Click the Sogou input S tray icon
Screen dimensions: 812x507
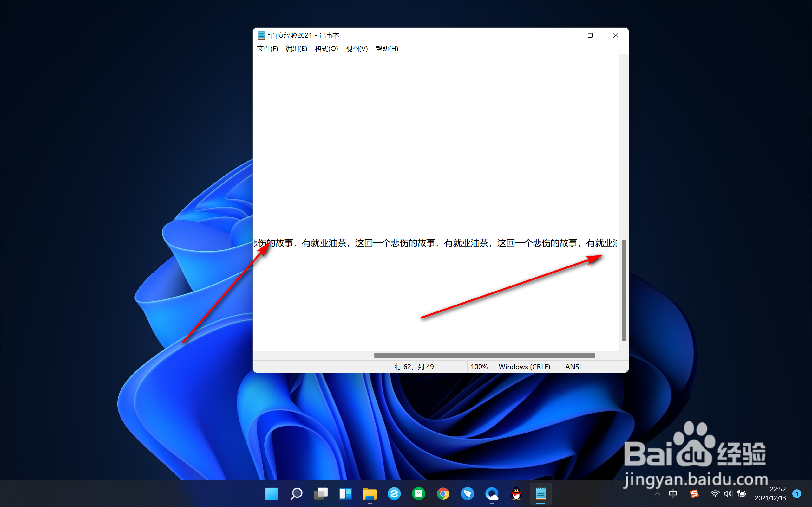tap(694, 494)
